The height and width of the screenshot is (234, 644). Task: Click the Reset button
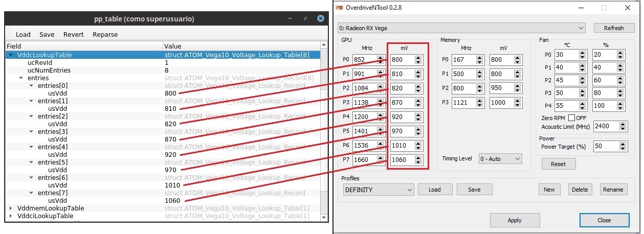[x=558, y=164]
